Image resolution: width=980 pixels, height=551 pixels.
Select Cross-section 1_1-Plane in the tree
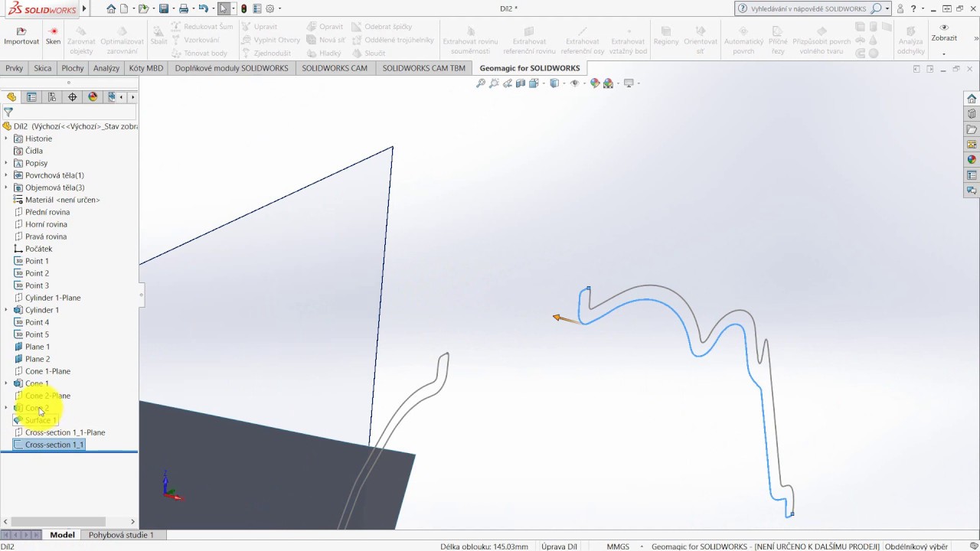point(64,432)
